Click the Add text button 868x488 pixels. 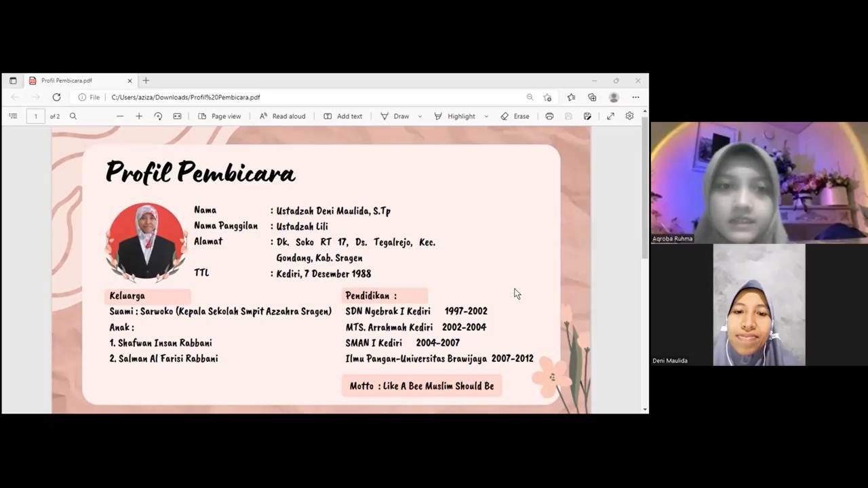pyautogui.click(x=342, y=116)
